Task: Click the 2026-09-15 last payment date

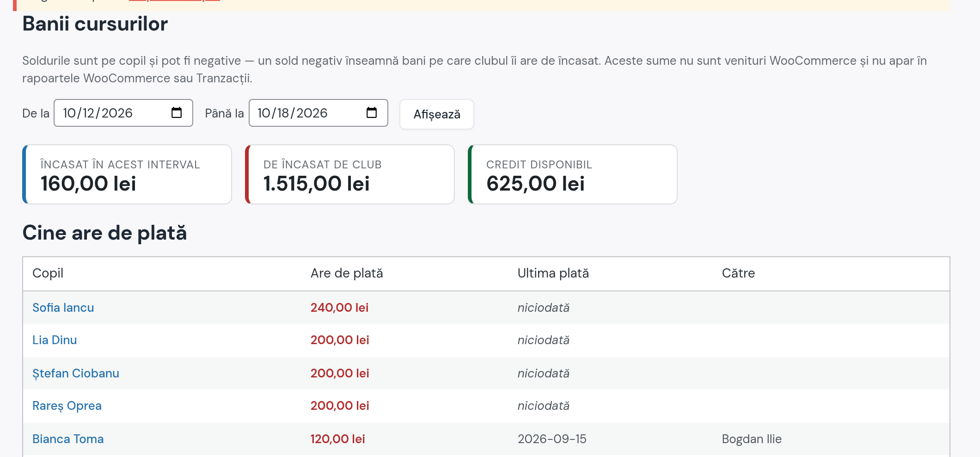Action: (552, 439)
